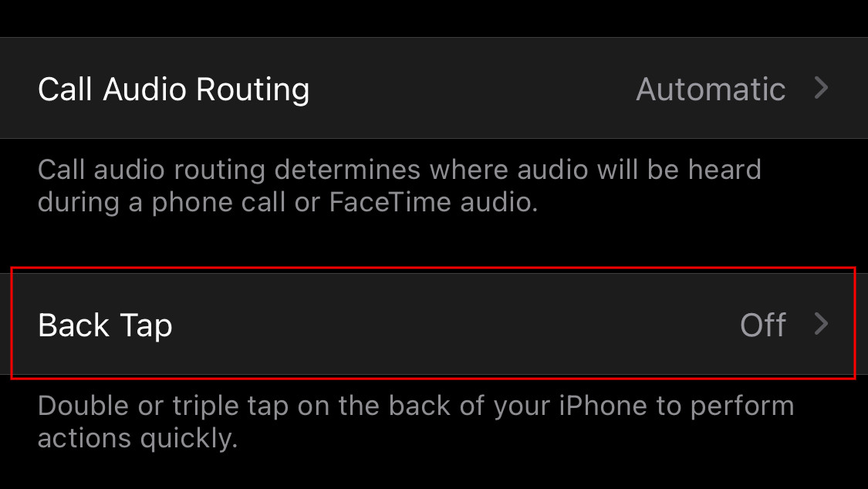Open the Back Tap settings row

434,324
